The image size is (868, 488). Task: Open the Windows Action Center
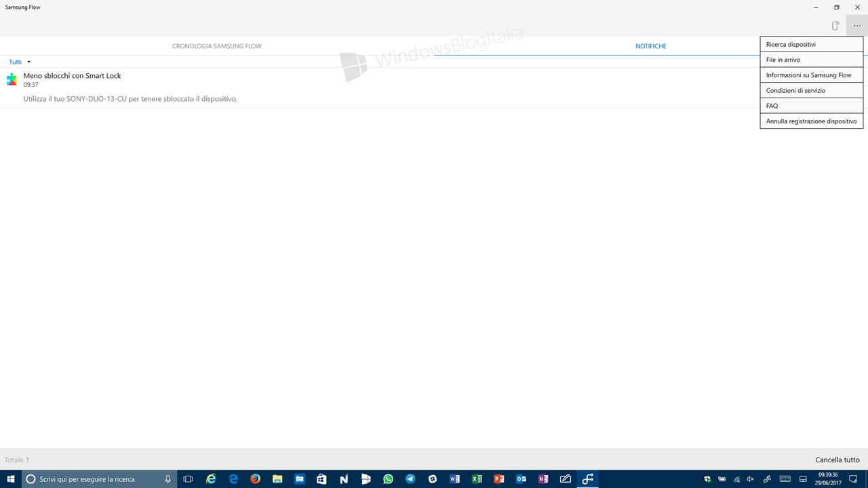854,479
